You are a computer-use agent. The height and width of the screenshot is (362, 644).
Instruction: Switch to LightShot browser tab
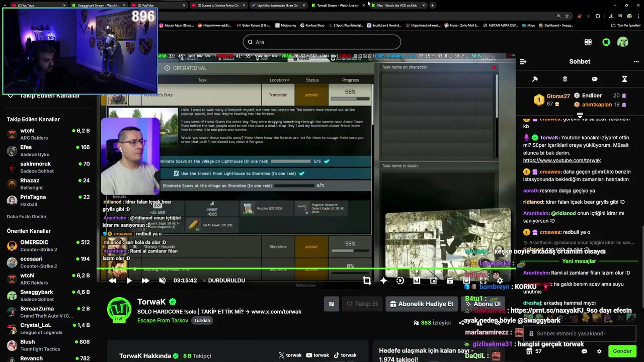[278, 5]
